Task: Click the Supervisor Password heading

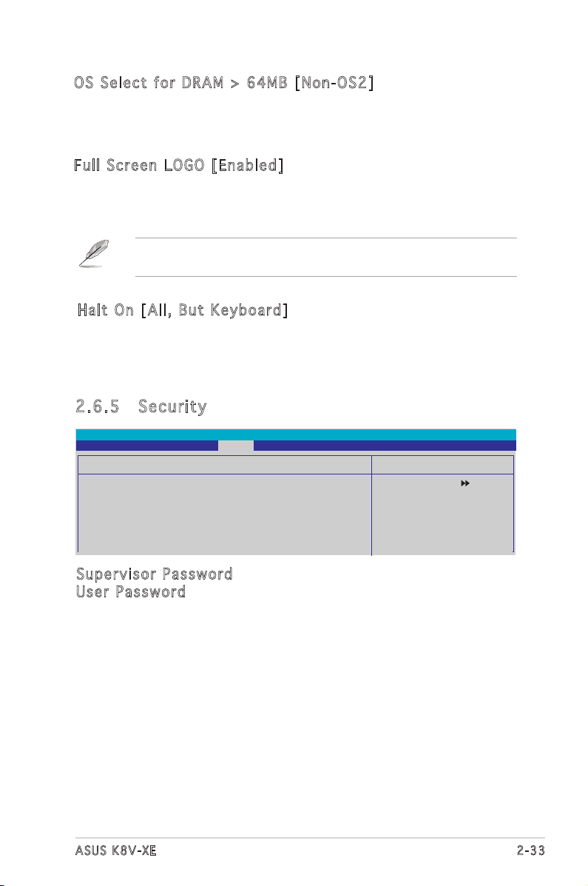Action: (154, 574)
